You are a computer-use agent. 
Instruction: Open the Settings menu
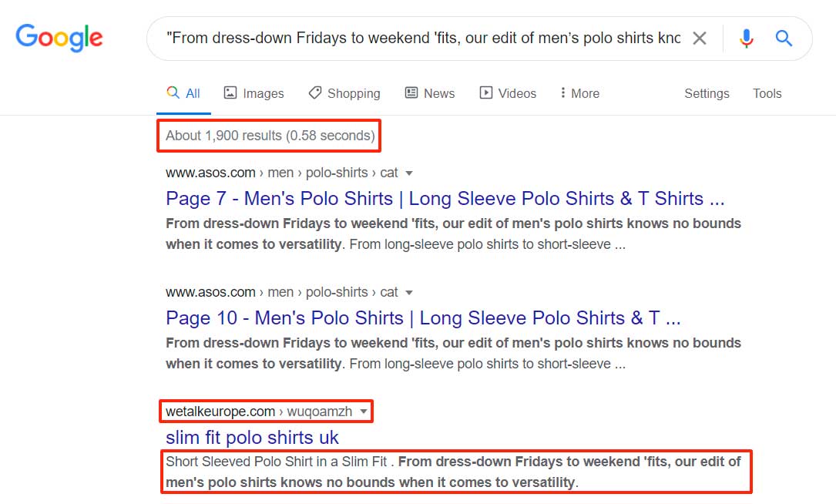pos(707,93)
